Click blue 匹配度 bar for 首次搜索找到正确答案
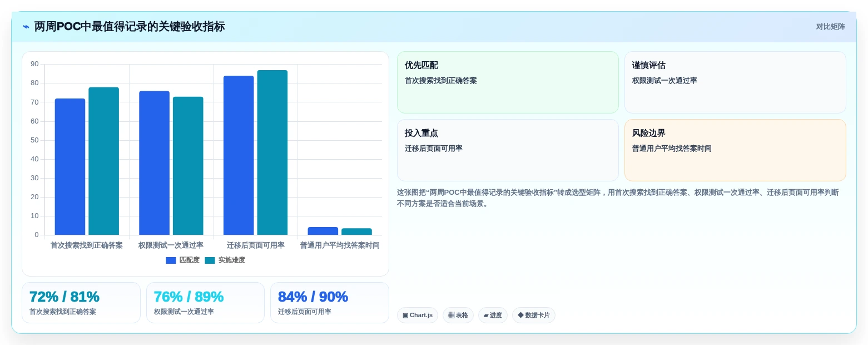The width and height of the screenshot is (868, 345). tap(70, 167)
